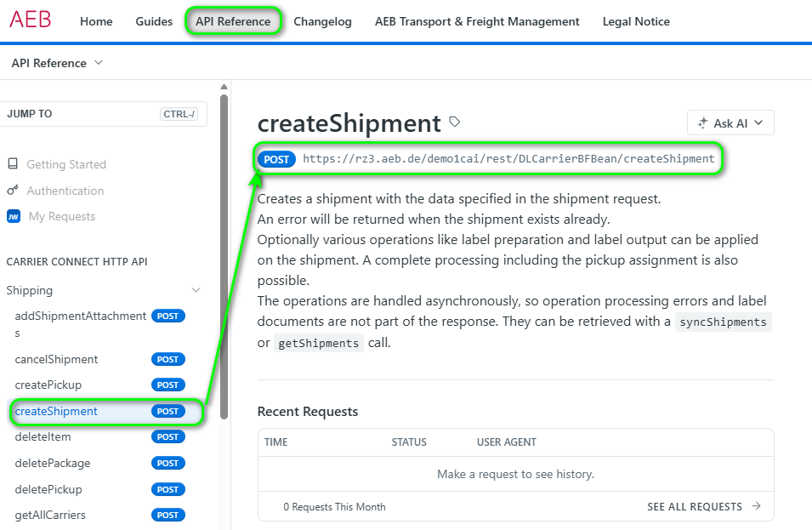
Task: Click the createShipment endpoint URL
Action: point(508,158)
